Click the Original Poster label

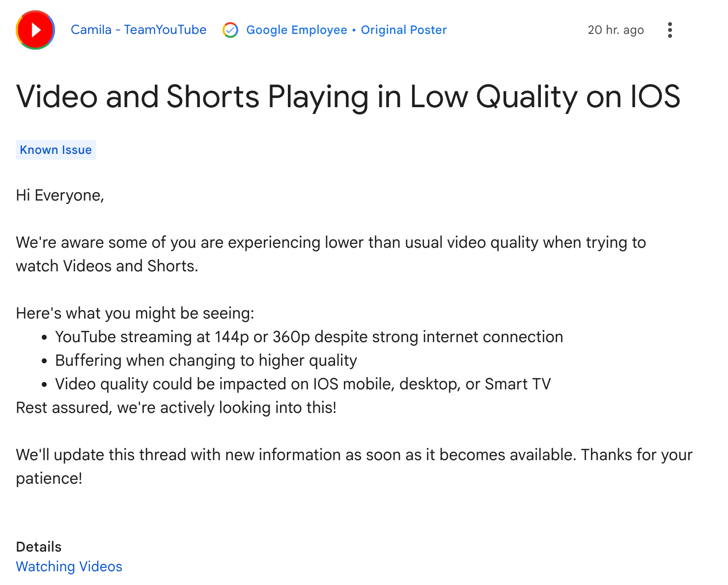tap(404, 30)
